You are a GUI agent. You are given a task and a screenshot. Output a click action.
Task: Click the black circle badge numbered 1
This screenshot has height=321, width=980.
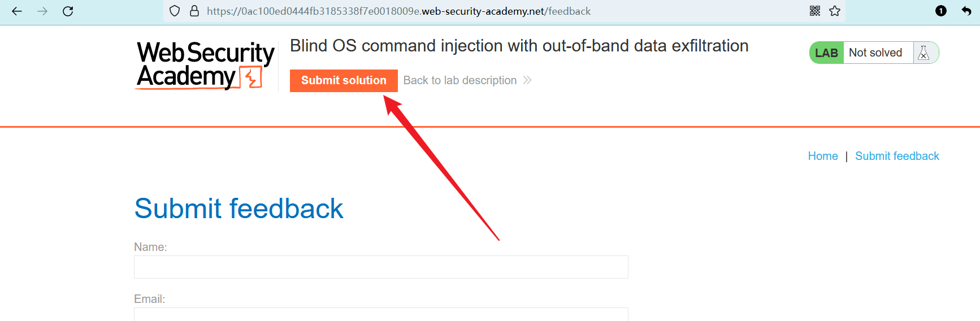point(940,11)
